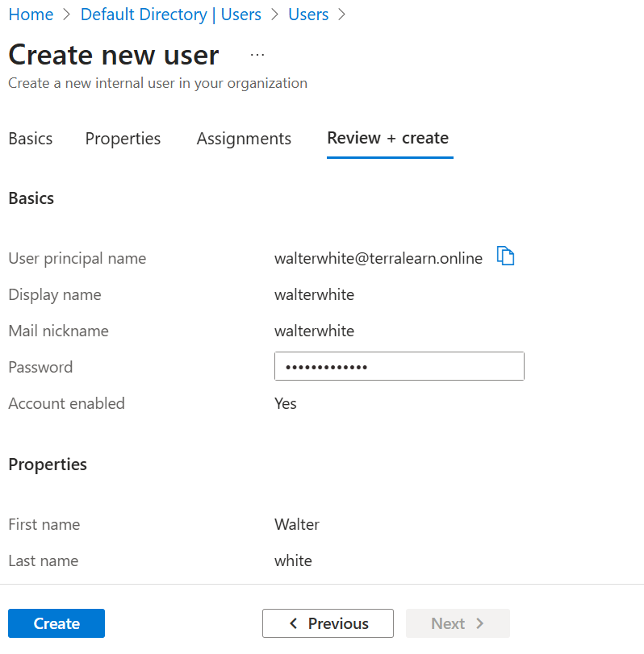Open Default Directory | Users breadcrumb link
644x654 pixels.
(171, 15)
